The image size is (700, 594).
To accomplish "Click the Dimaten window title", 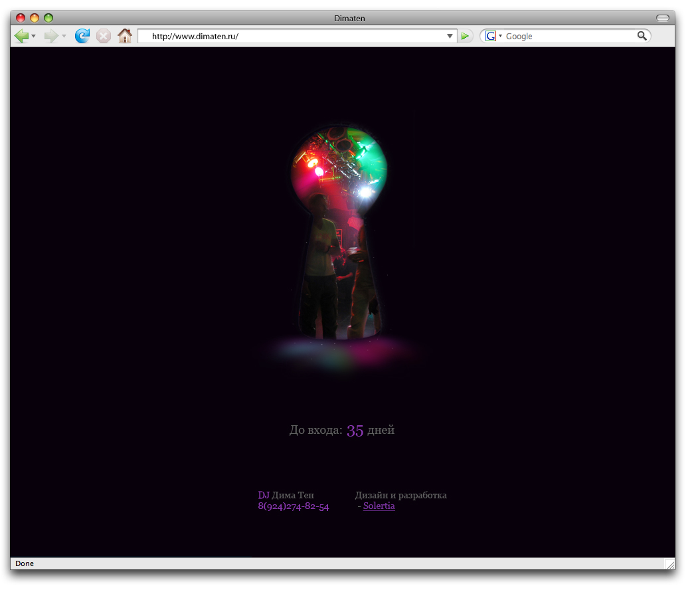I will click(349, 19).
